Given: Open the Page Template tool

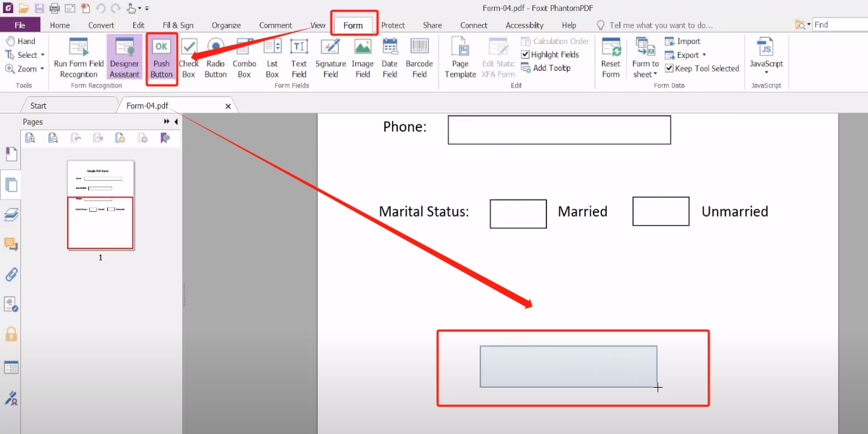Looking at the screenshot, I should [x=459, y=58].
